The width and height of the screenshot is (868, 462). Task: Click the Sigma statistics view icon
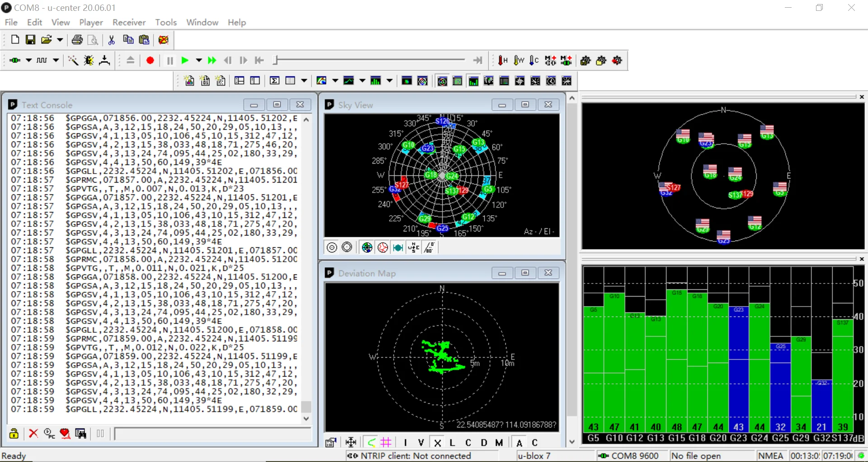pos(274,81)
